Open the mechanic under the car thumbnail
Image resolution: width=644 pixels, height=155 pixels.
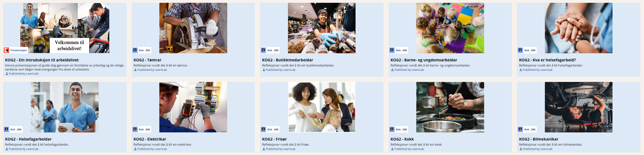579,107
